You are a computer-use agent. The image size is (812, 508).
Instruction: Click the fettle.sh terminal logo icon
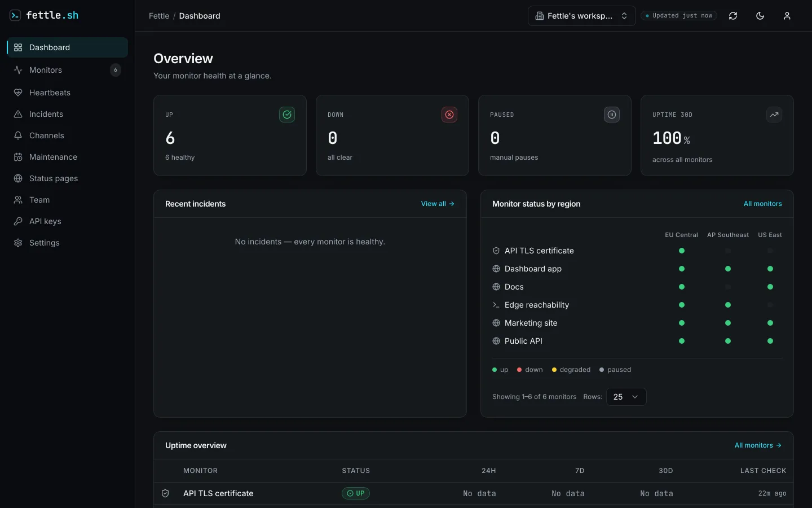pyautogui.click(x=15, y=15)
